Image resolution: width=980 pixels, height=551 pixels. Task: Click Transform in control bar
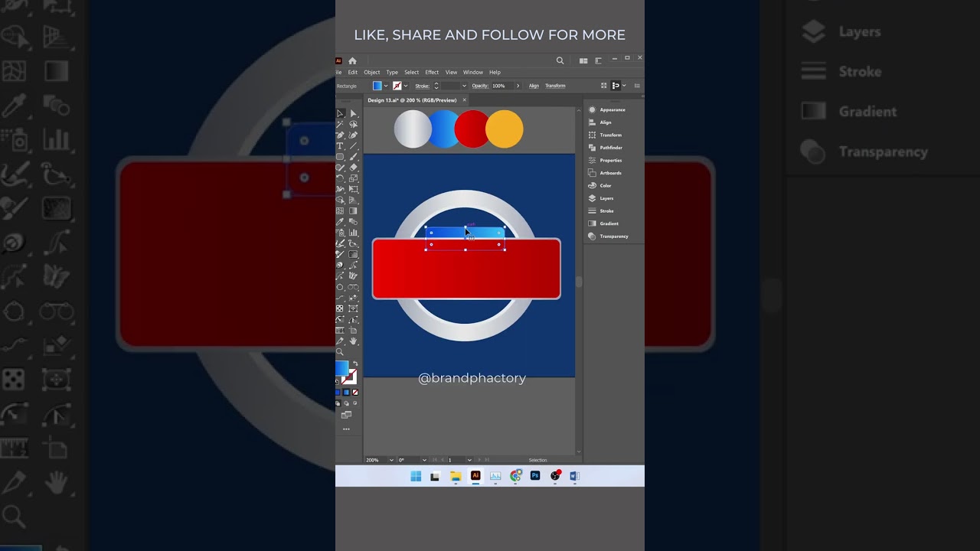(555, 86)
